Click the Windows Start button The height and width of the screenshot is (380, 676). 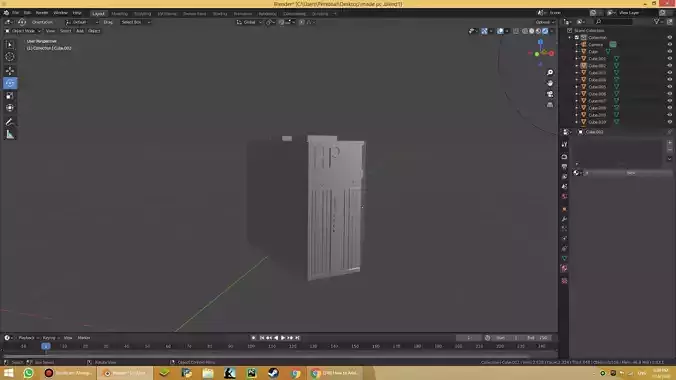point(9,373)
